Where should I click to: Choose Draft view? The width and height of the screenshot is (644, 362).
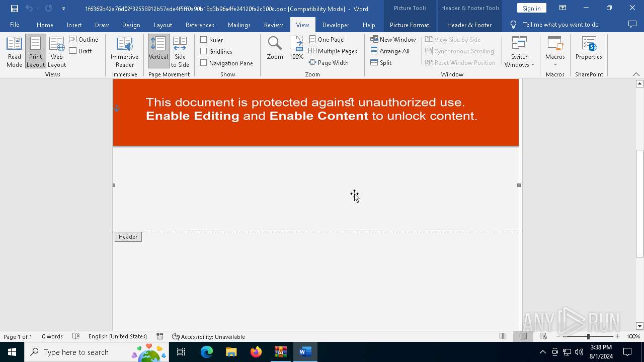pyautogui.click(x=80, y=51)
